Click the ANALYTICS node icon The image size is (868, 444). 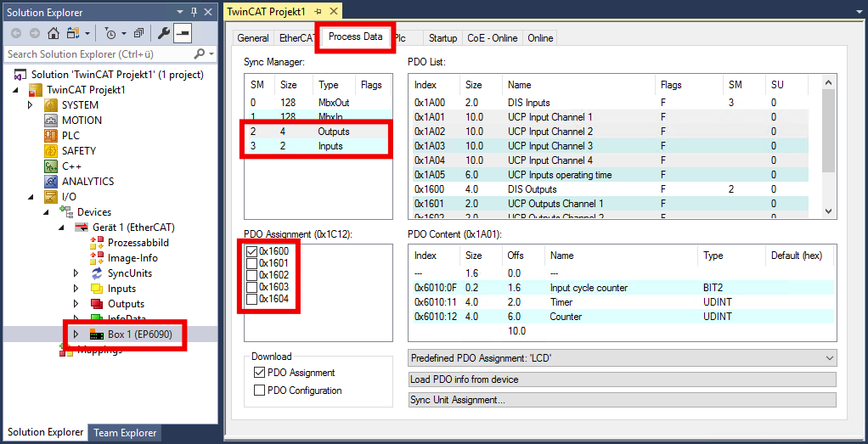51,181
